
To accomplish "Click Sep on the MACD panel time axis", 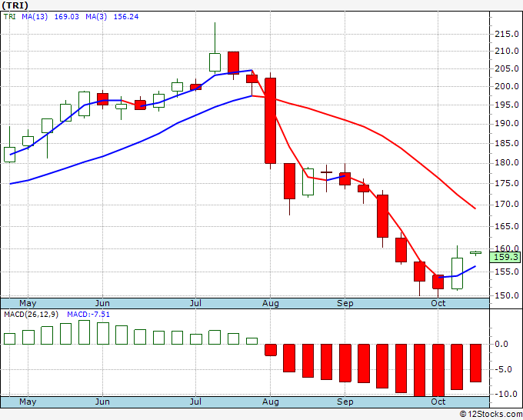I will (345, 402).
